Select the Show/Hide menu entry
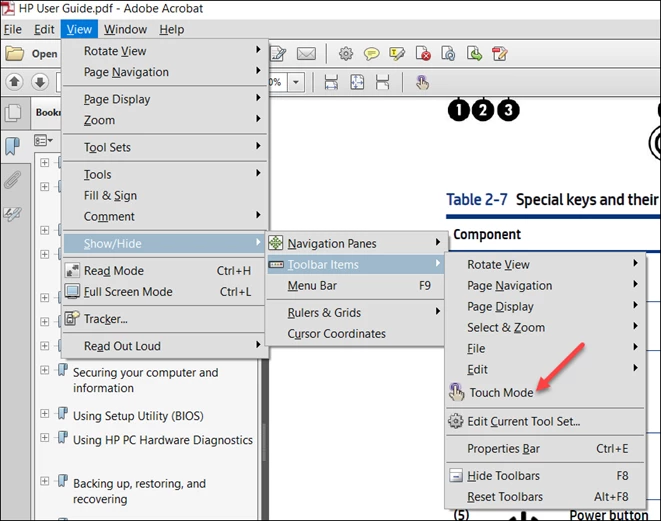The height and width of the screenshot is (521, 661). pyautogui.click(x=165, y=243)
